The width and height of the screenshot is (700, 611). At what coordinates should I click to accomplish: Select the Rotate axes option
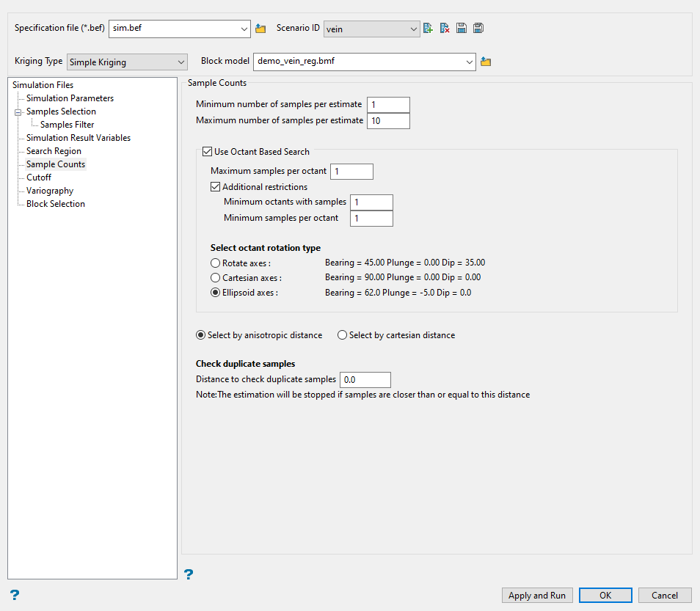(x=216, y=263)
